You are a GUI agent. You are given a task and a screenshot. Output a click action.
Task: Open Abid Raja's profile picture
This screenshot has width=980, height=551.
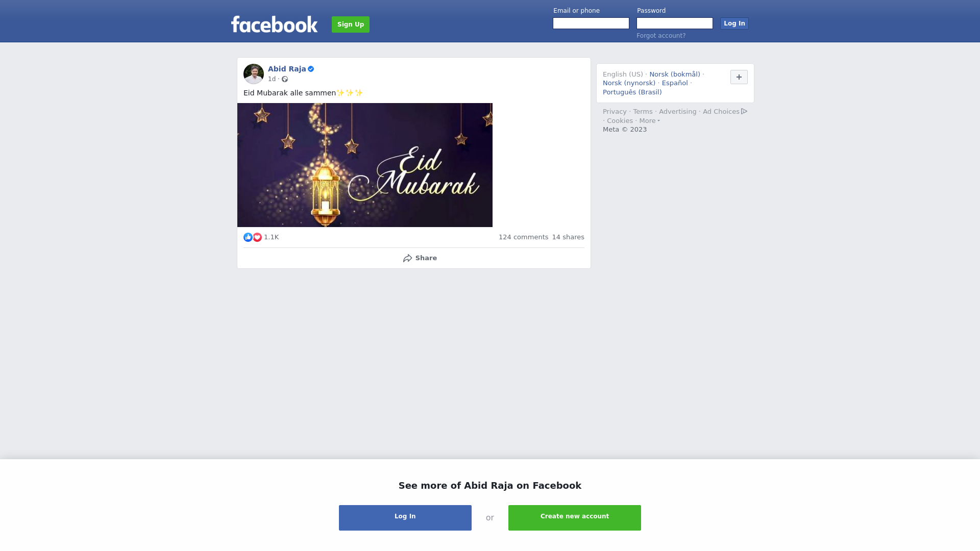254,74
